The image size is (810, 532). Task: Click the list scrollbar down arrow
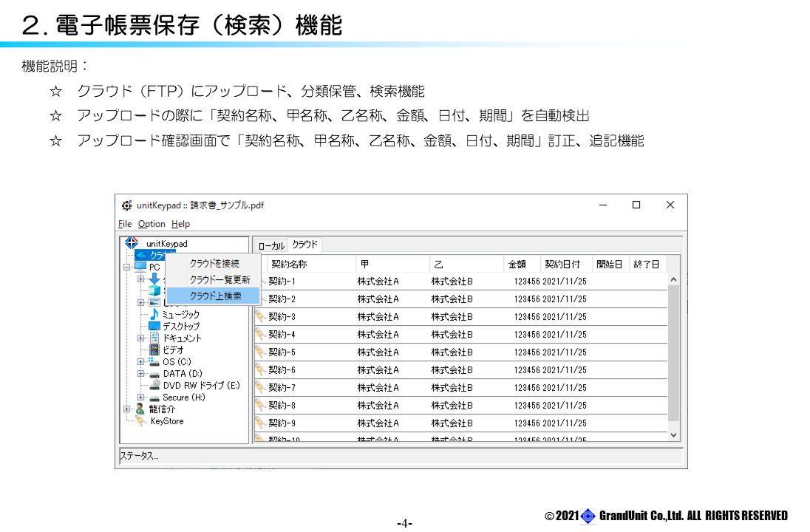673,435
